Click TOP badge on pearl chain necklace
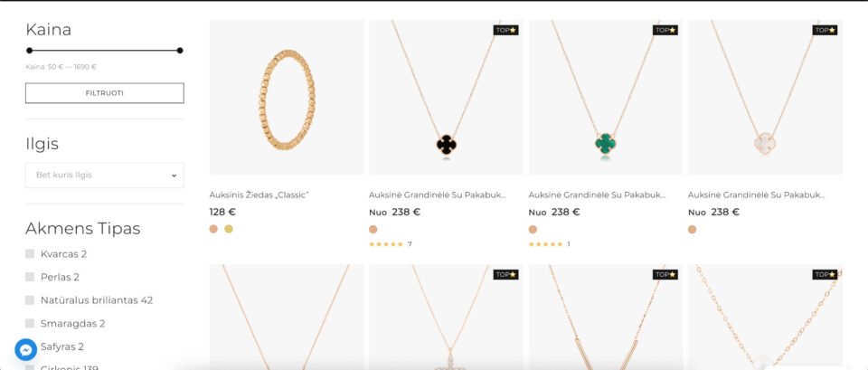Viewport: 868px width, 370px height. (825, 275)
